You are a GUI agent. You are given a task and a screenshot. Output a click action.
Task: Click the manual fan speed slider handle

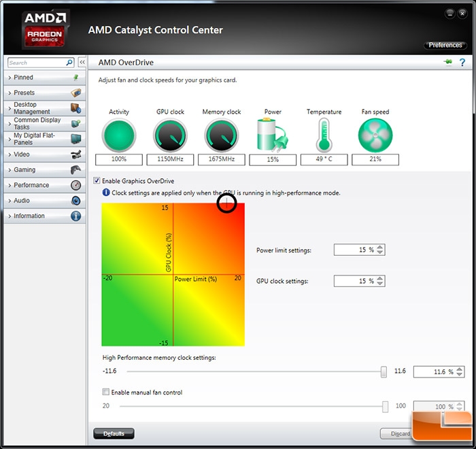point(385,406)
